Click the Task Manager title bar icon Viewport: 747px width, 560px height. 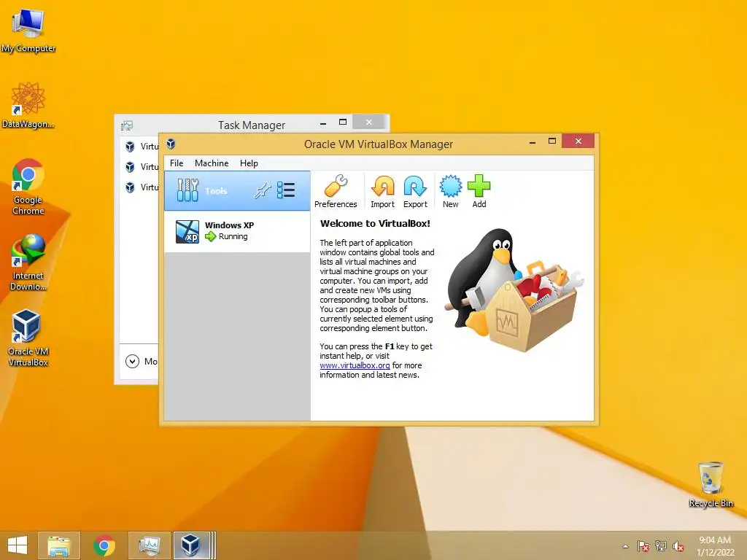coord(127,125)
